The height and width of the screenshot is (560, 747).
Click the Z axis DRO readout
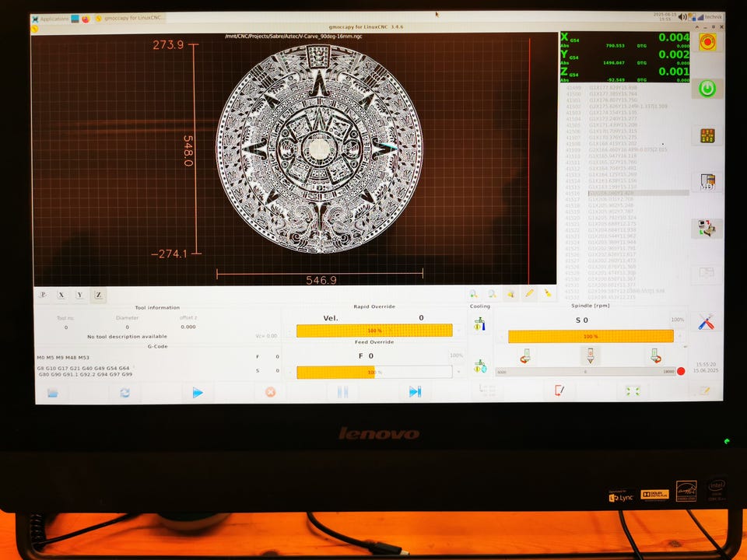pyautogui.click(x=625, y=75)
